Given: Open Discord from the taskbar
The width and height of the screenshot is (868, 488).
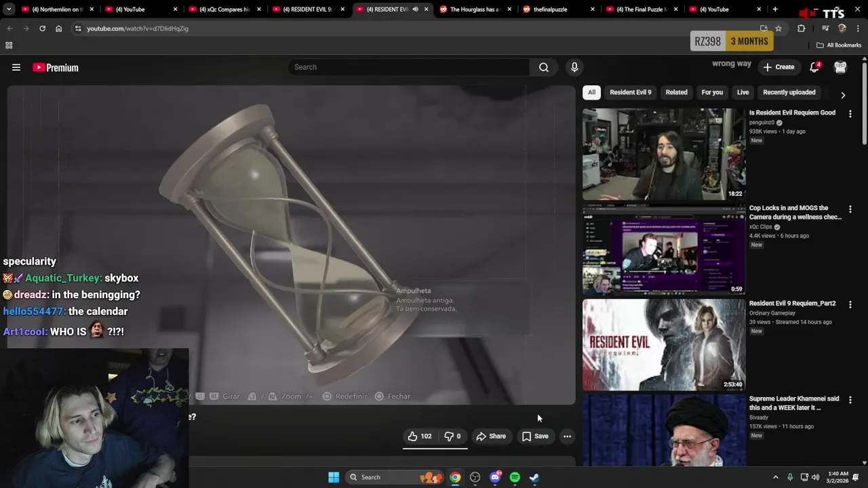Looking at the screenshot, I should pos(495,477).
